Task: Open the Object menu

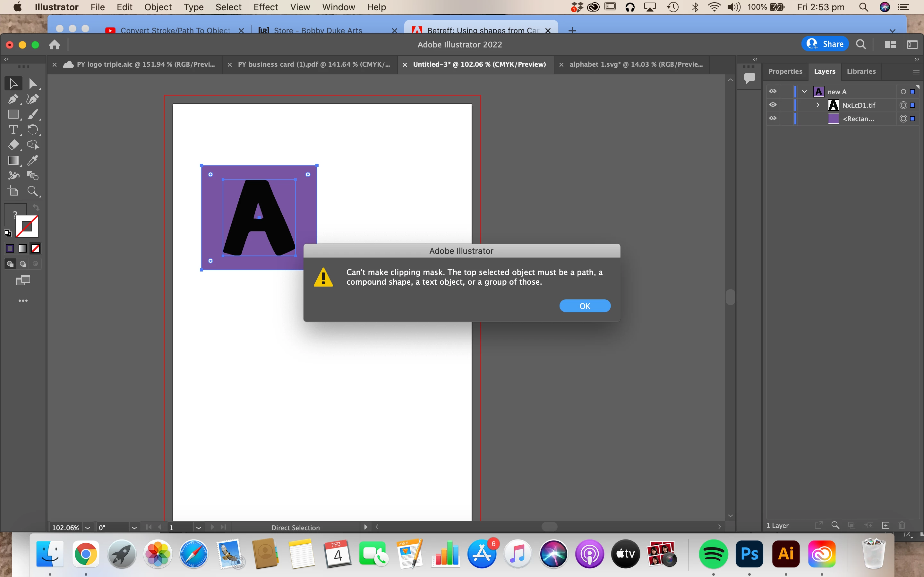Action: [x=158, y=7]
